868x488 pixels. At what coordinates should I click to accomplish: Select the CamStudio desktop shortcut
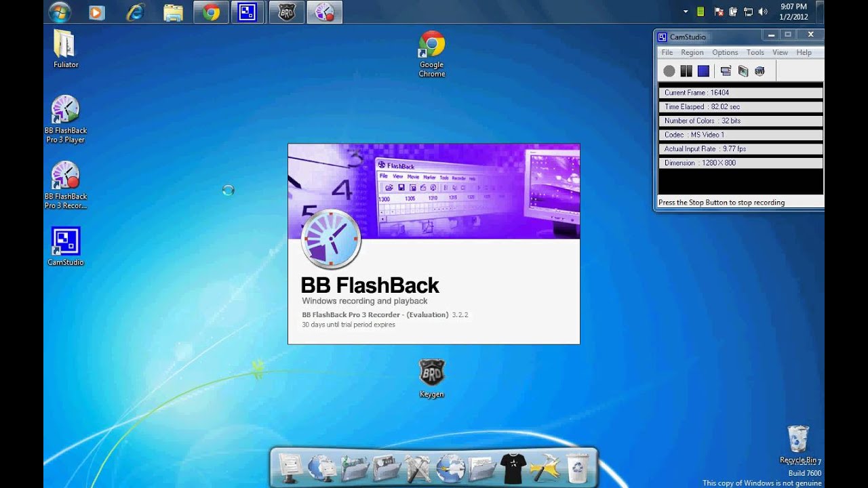coord(66,247)
